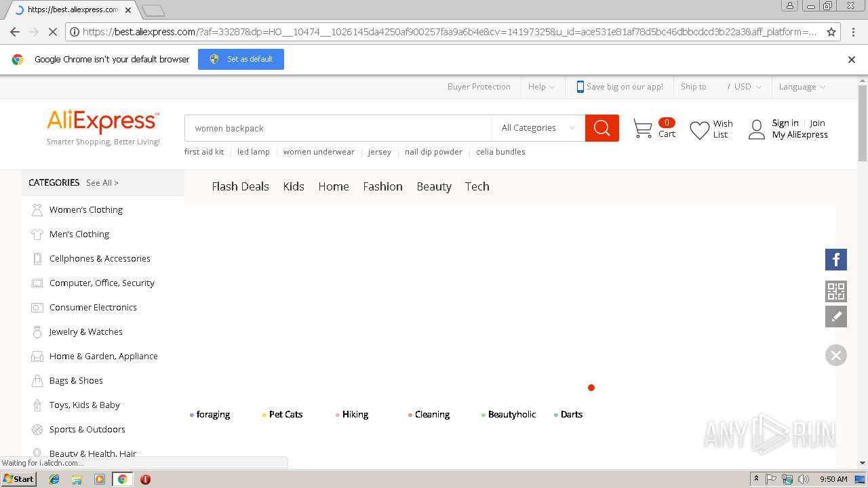The width and height of the screenshot is (868, 488).
Task: Show hidden system tray icons
Action: click(756, 479)
